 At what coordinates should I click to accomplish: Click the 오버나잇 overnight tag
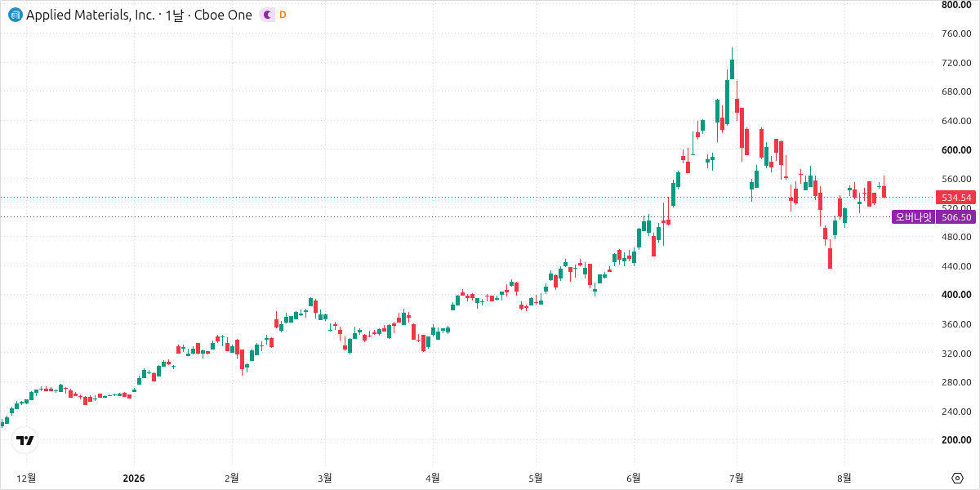click(x=913, y=216)
